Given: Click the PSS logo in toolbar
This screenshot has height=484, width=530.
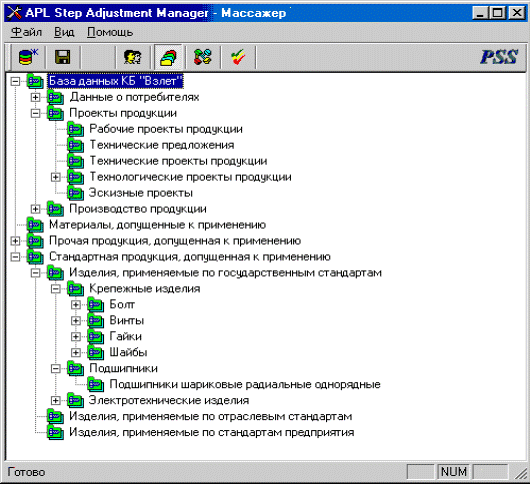Looking at the screenshot, I should (499, 56).
